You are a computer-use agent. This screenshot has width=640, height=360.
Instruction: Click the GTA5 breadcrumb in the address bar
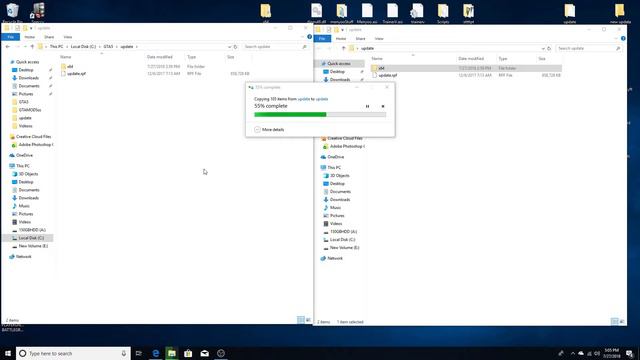pyautogui.click(x=108, y=47)
